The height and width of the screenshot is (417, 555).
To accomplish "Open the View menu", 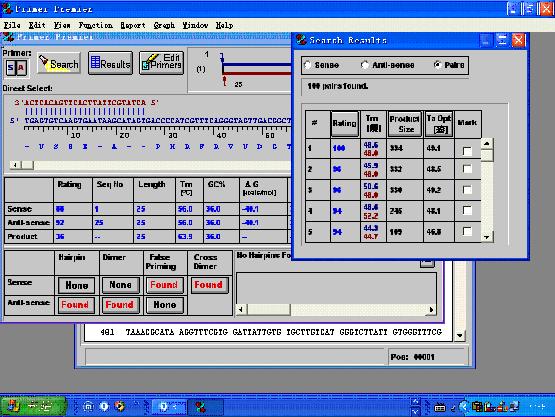I will click(62, 25).
